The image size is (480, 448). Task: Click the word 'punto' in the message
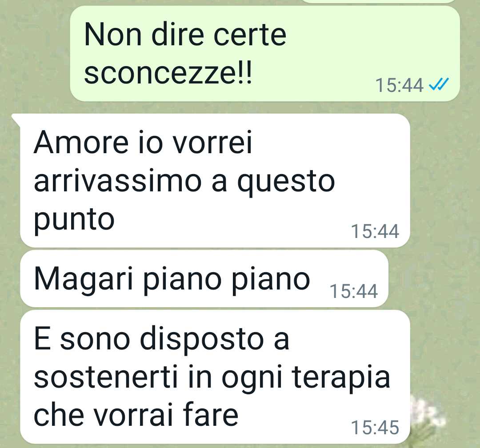[x=74, y=220]
